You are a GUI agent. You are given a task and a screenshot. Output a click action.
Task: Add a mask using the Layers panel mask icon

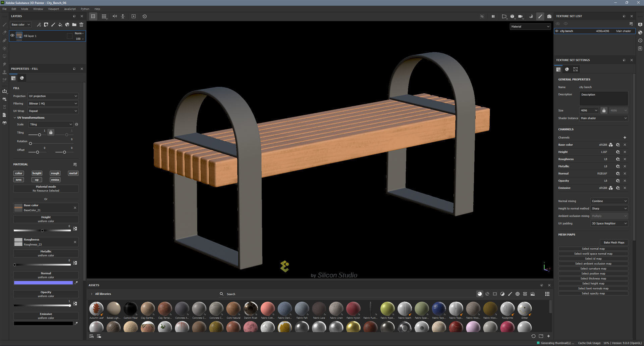click(x=46, y=24)
